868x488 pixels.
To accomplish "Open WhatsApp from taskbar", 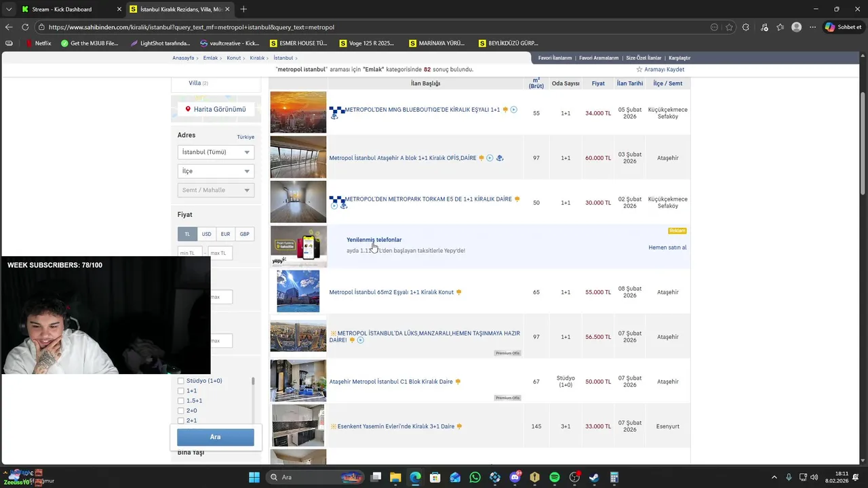I will click(x=475, y=477).
